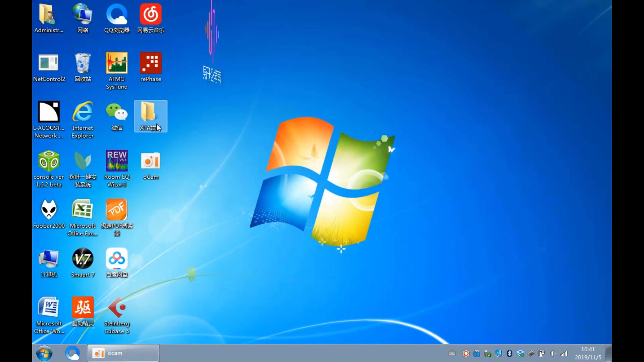
Task: Click the ocam taskbar button
Action: [x=123, y=353]
